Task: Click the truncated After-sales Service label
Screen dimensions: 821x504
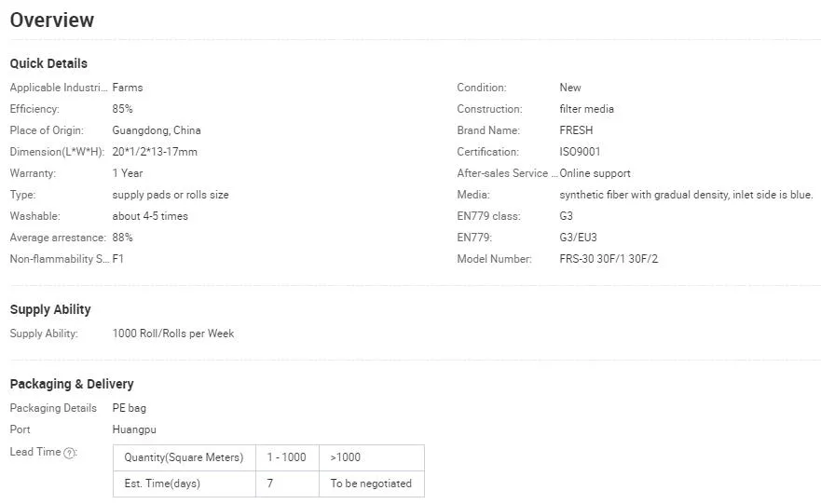Action: pos(507,173)
